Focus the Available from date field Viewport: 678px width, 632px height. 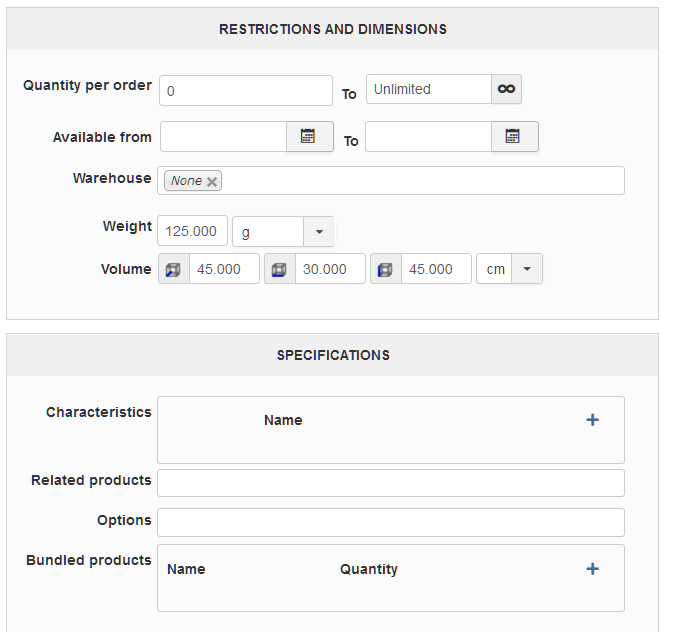tap(223, 137)
